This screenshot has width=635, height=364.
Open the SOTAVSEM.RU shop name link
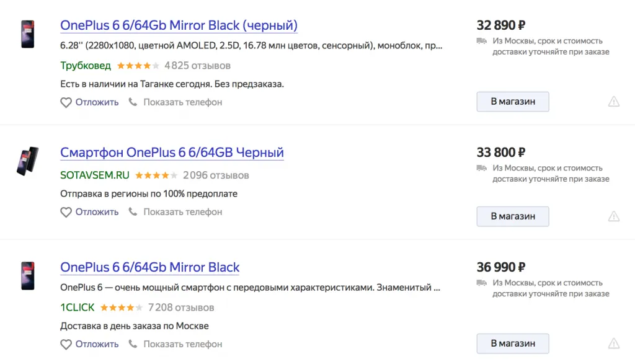(x=94, y=175)
